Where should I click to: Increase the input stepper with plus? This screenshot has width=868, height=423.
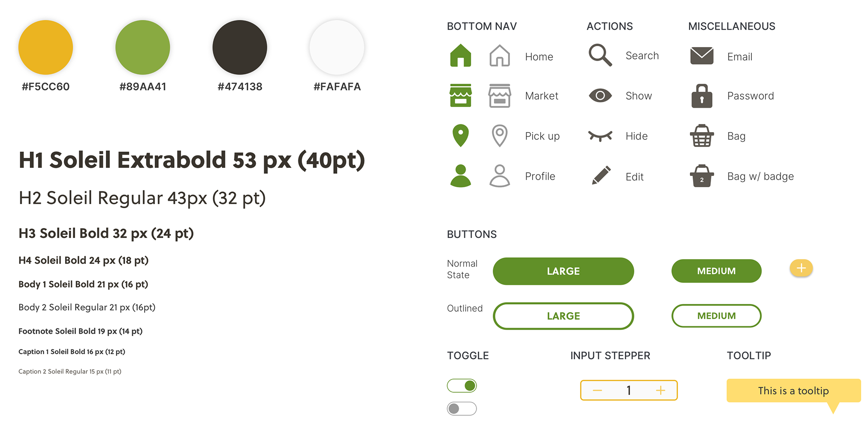(x=660, y=390)
